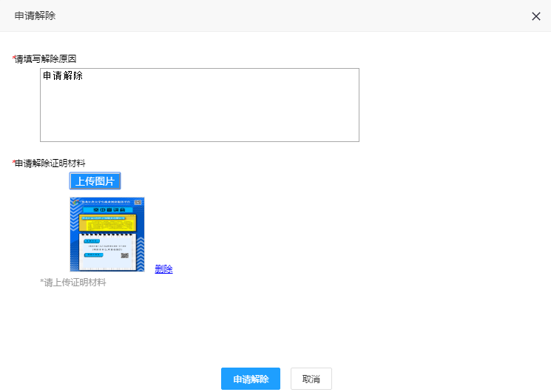Image resolution: width=551 pixels, height=392 pixels.
Task: Focus the 解除原因 text area
Action: [200, 111]
